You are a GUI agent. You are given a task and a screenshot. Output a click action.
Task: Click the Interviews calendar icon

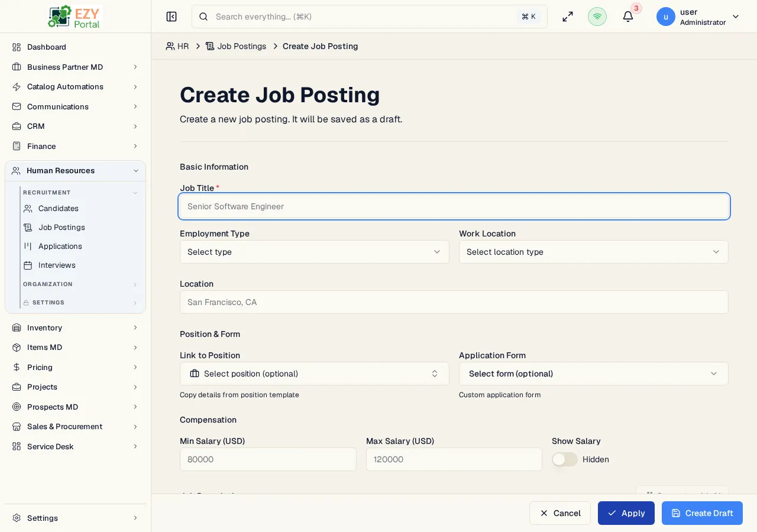28,265
